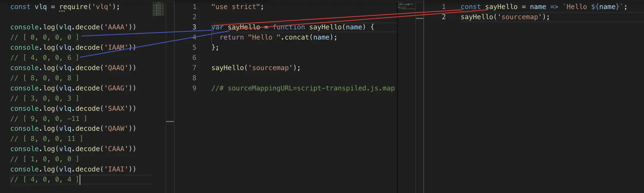Click the minimap of the vlq editor pane

coord(158,9)
